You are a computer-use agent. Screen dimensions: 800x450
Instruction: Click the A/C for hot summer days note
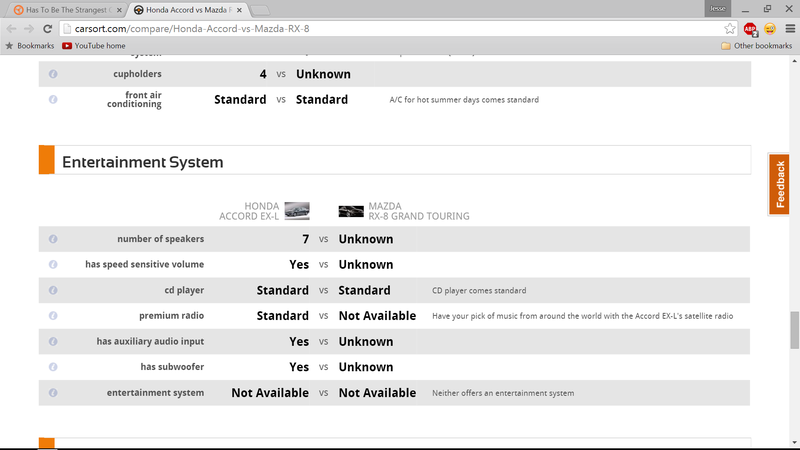pyautogui.click(x=464, y=100)
